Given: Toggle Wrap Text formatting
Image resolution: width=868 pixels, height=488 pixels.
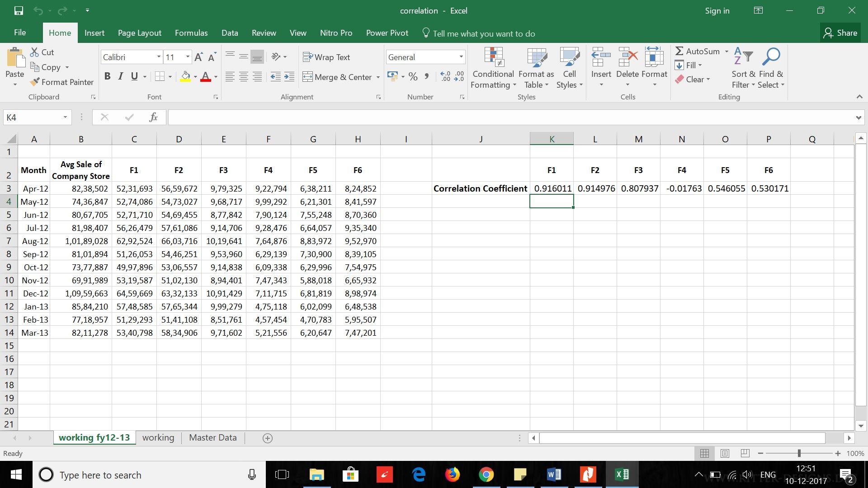Looking at the screenshot, I should 330,56.
